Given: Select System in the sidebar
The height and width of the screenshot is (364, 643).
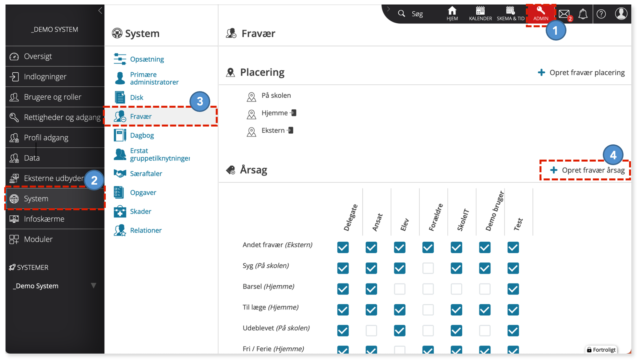Looking at the screenshot, I should point(55,199).
